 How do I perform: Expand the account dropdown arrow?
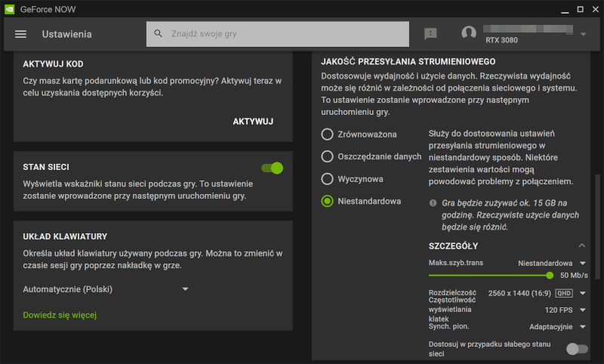tap(583, 34)
